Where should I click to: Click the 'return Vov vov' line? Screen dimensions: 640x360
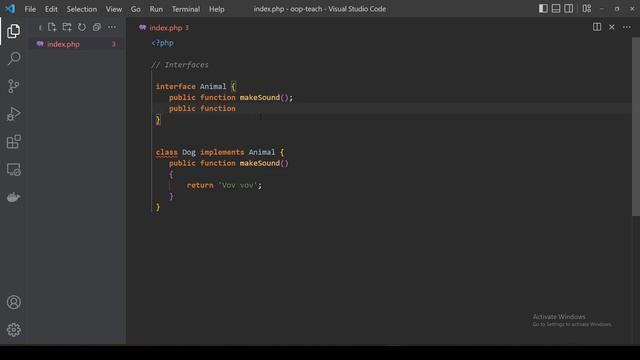point(224,185)
